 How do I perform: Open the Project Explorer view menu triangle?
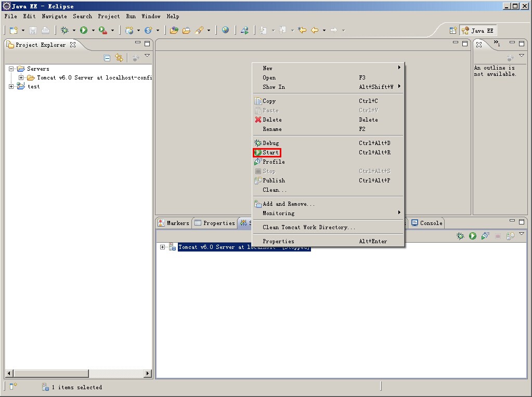click(x=147, y=55)
